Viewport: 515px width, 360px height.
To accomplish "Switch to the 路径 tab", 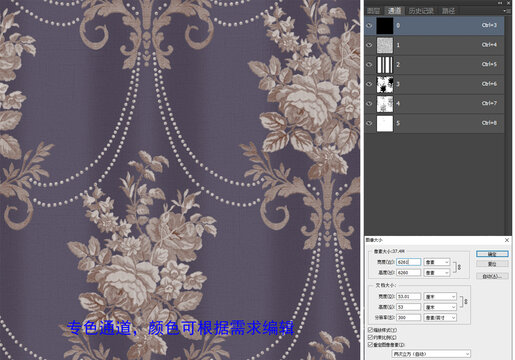I will pyautogui.click(x=448, y=11).
